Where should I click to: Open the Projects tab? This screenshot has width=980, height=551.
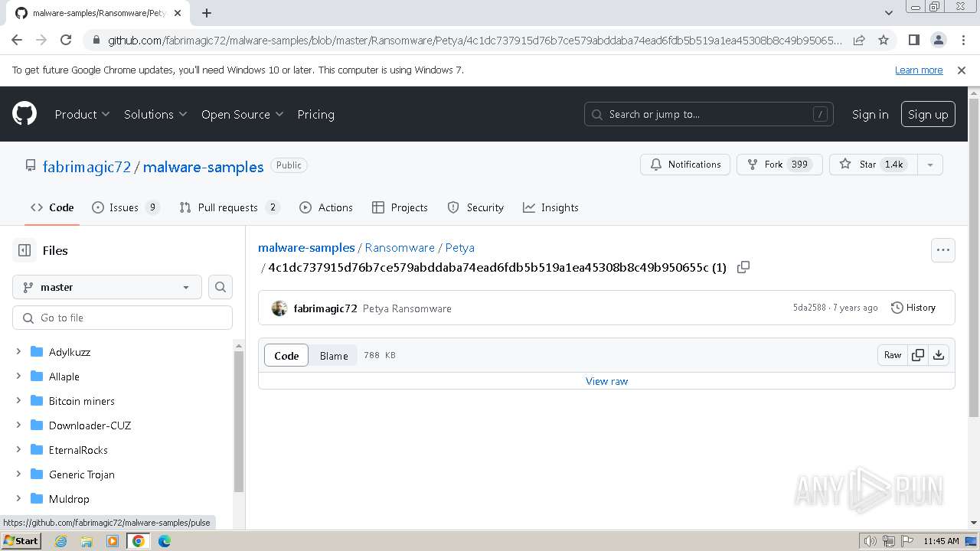point(400,207)
